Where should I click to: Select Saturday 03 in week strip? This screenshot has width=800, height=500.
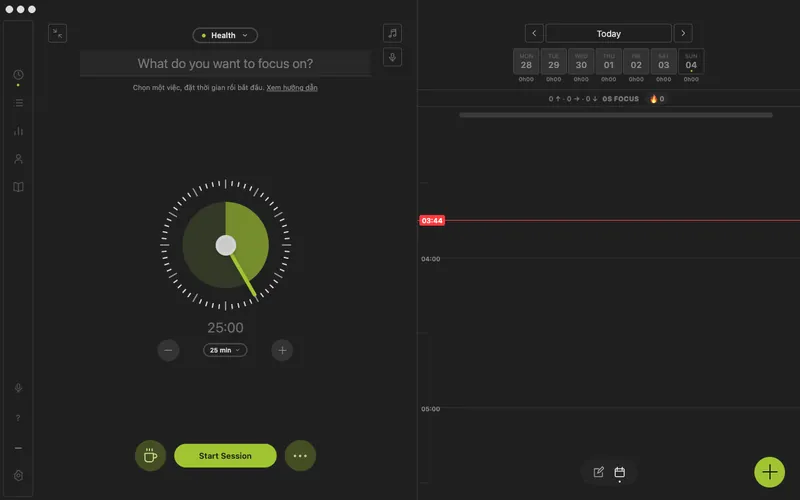[664, 62]
